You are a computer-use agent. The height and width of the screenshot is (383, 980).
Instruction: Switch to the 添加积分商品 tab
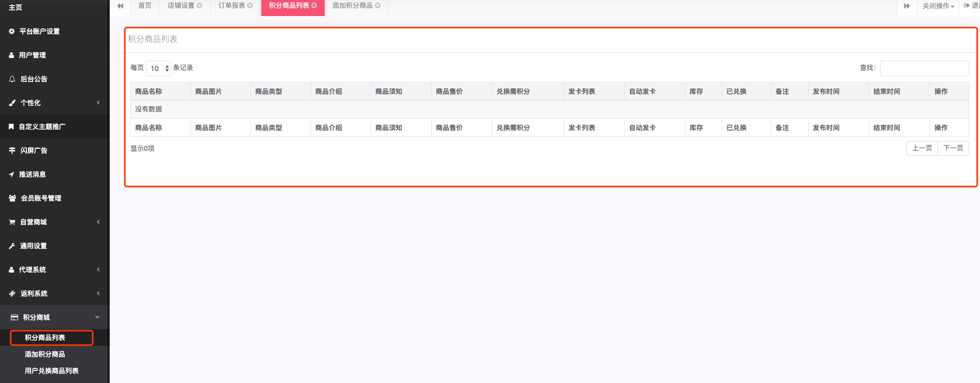tap(353, 6)
